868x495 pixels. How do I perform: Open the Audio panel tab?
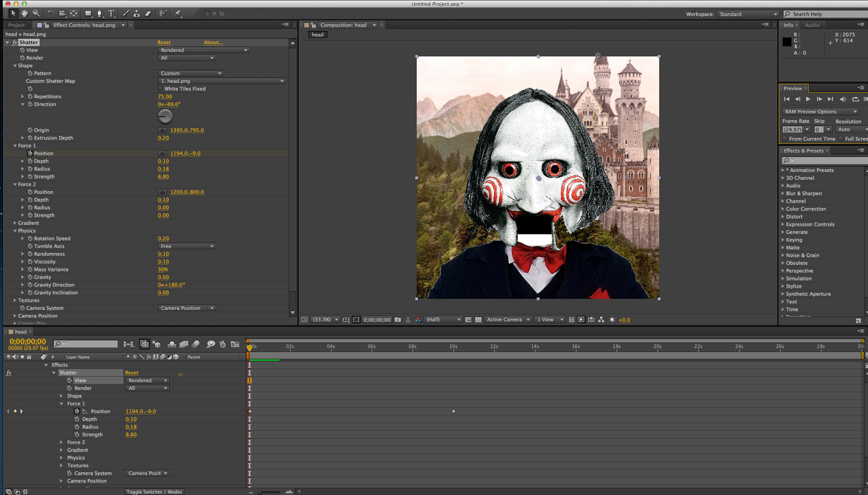tap(812, 25)
